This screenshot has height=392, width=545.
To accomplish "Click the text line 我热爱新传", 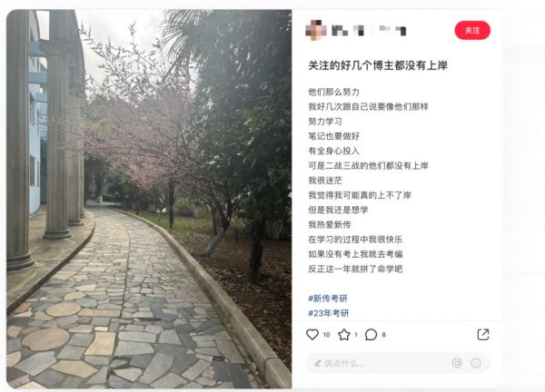I will point(330,225).
